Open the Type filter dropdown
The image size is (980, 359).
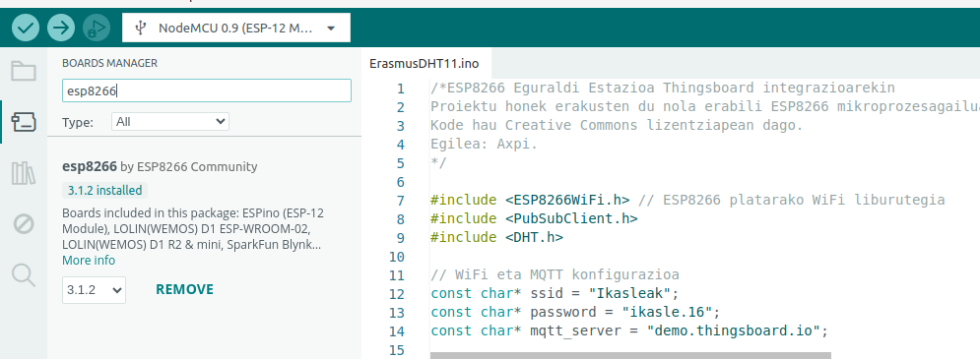[170, 122]
